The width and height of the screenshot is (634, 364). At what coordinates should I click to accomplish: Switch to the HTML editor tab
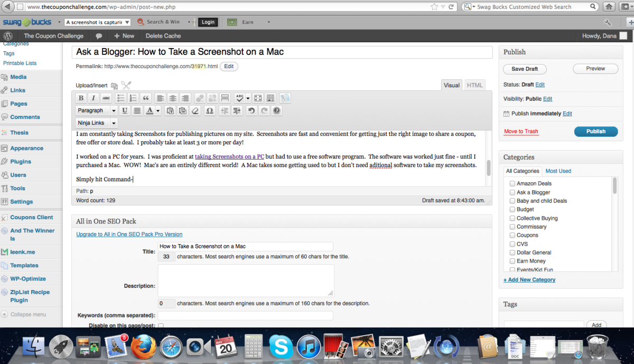(x=474, y=85)
